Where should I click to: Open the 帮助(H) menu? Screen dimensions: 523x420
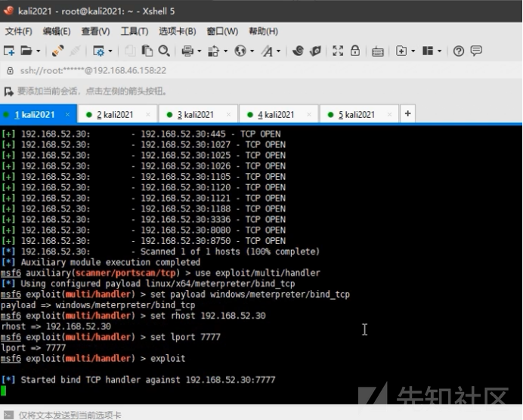[263, 31]
